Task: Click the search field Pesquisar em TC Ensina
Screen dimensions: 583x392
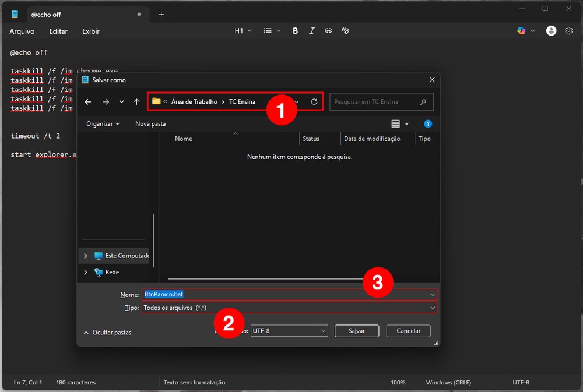Action: 376,102
